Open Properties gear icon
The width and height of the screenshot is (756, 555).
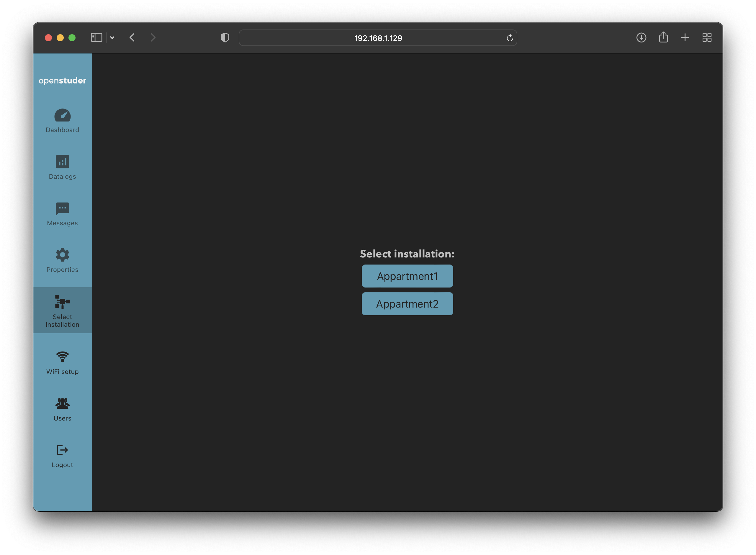[63, 255]
